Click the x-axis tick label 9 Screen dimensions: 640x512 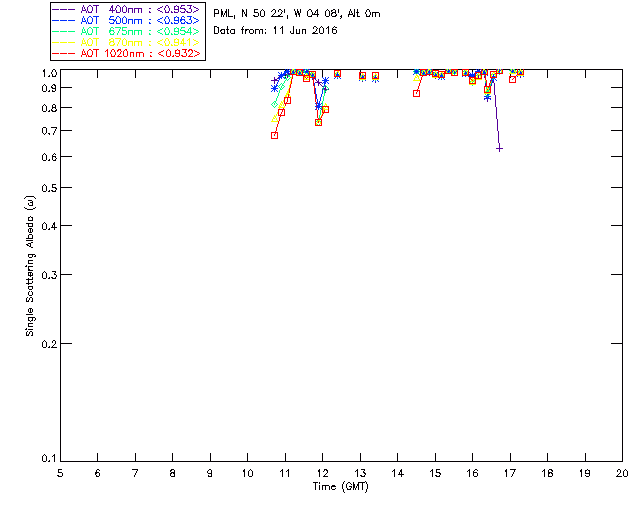(x=210, y=473)
